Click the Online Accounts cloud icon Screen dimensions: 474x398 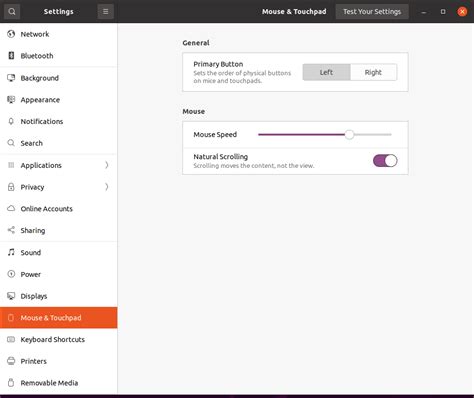point(11,209)
